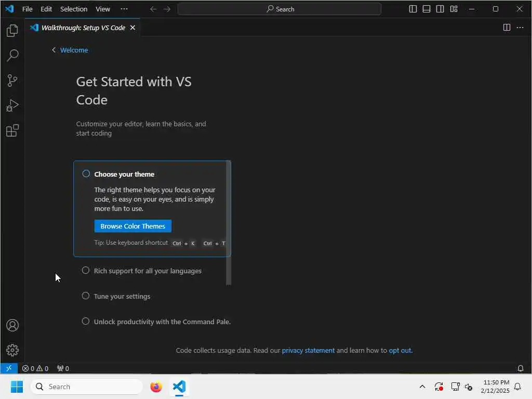Open editor More Actions ellipsis
Screen dimensions: 532x399
tap(520, 28)
